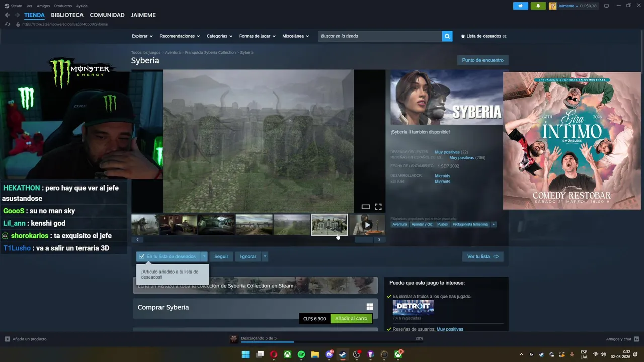The width and height of the screenshot is (644, 362).
Task: Click the Buscar en la tienda field
Action: click(380, 36)
